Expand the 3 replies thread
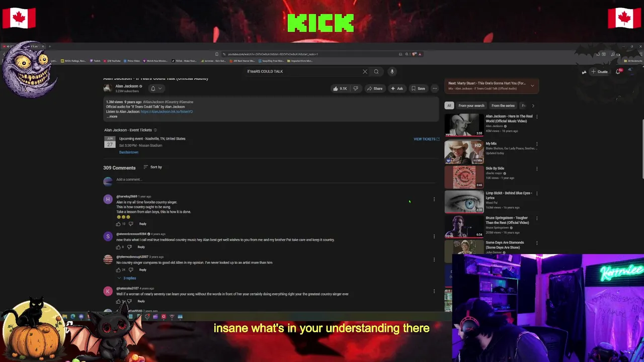The image size is (644, 362). click(127, 278)
